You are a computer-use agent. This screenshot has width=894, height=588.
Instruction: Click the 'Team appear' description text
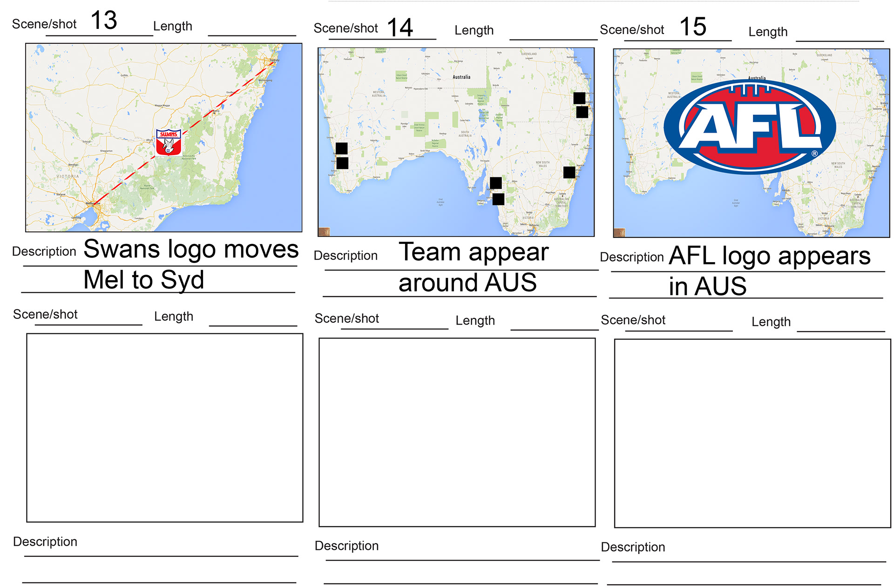pyautogui.click(x=473, y=253)
